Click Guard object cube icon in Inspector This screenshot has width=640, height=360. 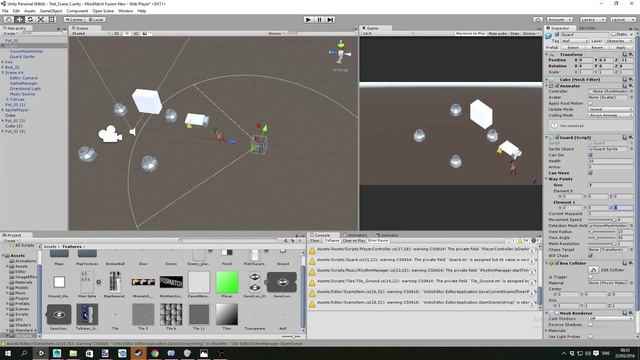pos(549,36)
